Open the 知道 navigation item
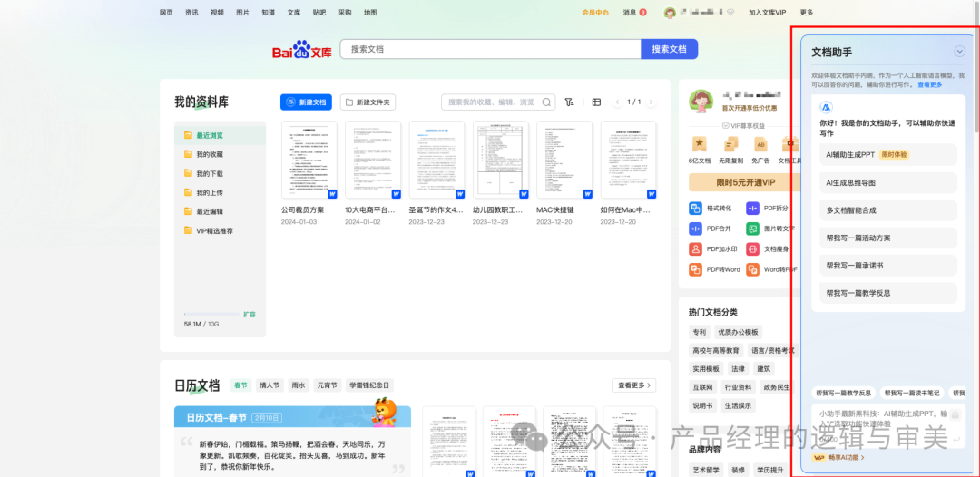 click(x=268, y=13)
